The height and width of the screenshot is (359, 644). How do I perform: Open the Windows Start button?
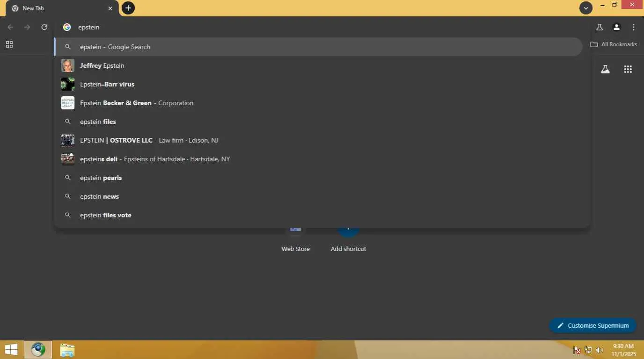coord(11,350)
